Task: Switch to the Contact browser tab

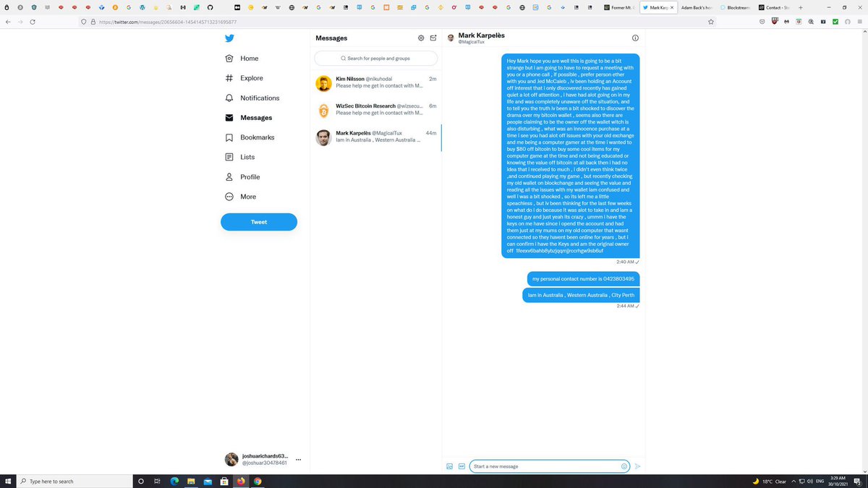Action: pyautogui.click(x=774, y=7)
